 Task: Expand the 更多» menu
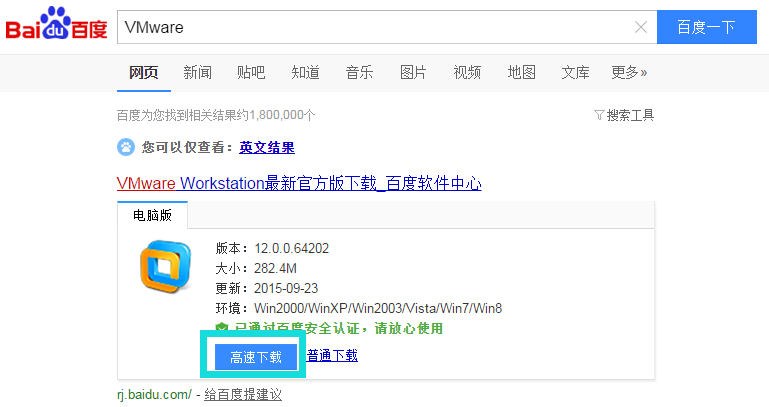[629, 73]
